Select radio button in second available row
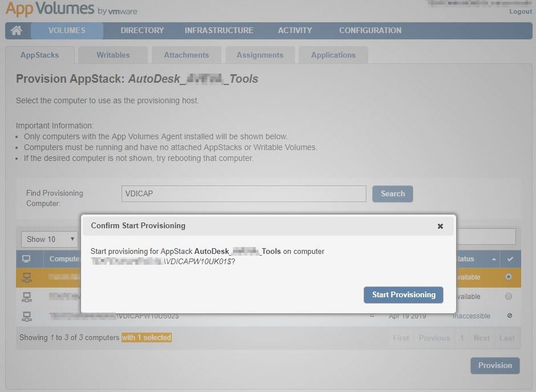Screen dimensions: 536x392 [509, 296]
